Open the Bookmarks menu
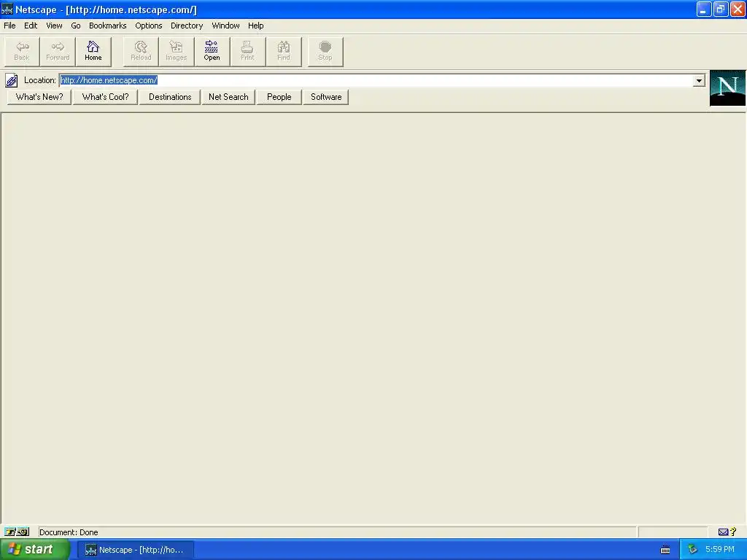 pyautogui.click(x=108, y=26)
